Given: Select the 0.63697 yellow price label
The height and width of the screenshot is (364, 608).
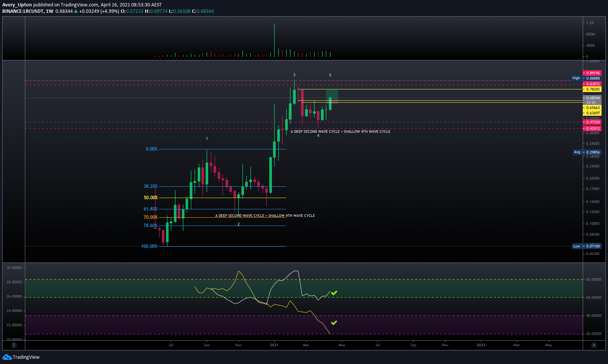Looking at the screenshot, I should point(593,113).
